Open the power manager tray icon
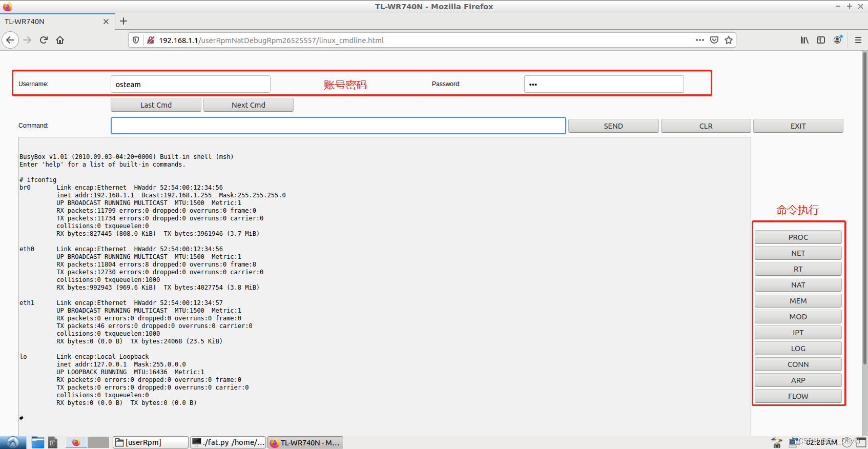This screenshot has height=449, width=868. pyautogui.click(x=777, y=442)
